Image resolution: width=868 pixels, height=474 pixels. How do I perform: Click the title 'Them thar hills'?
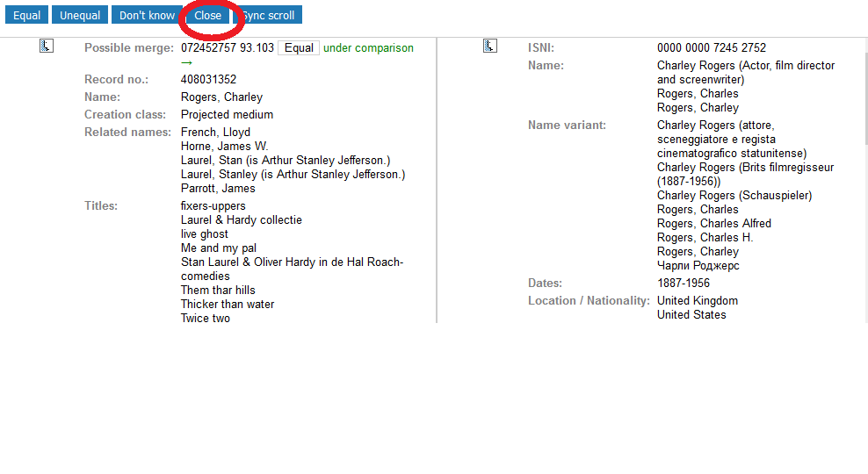point(218,291)
